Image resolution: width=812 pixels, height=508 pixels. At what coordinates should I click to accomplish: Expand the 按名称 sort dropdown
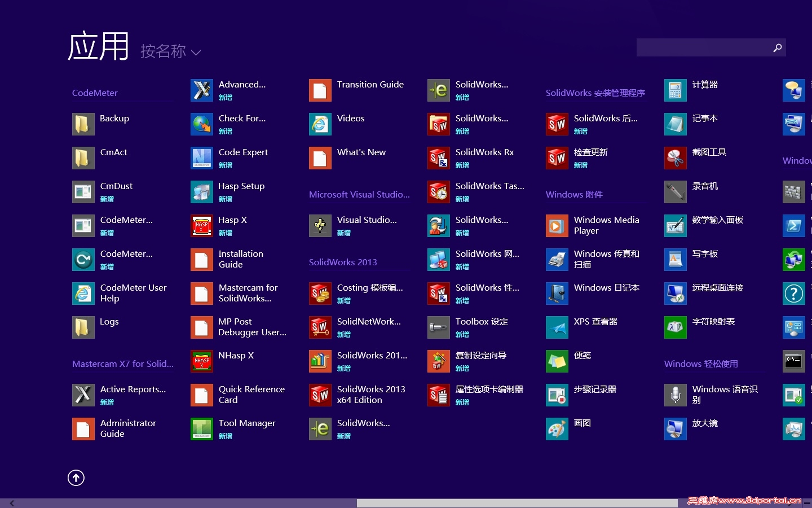[170, 51]
